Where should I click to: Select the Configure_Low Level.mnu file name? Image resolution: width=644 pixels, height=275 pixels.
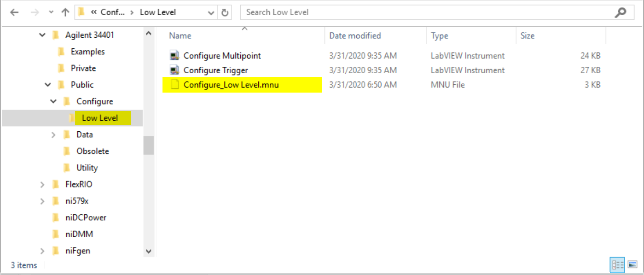coord(231,85)
